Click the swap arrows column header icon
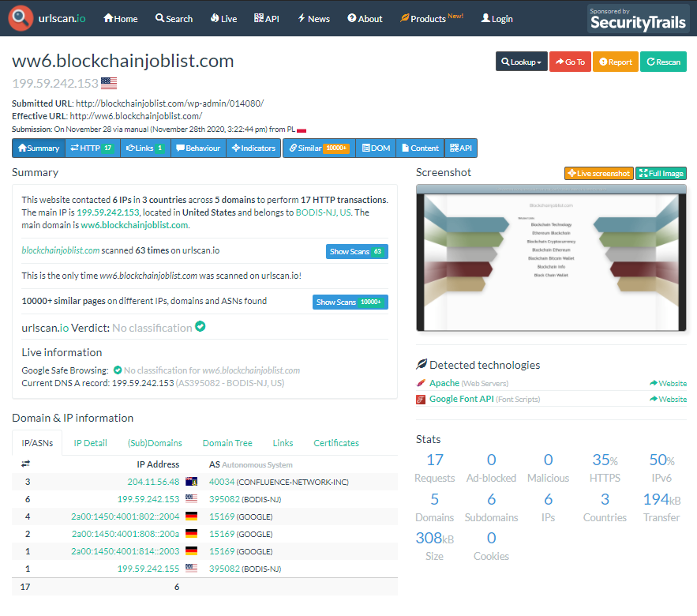Viewport: 697px width, 616px height. 26,464
